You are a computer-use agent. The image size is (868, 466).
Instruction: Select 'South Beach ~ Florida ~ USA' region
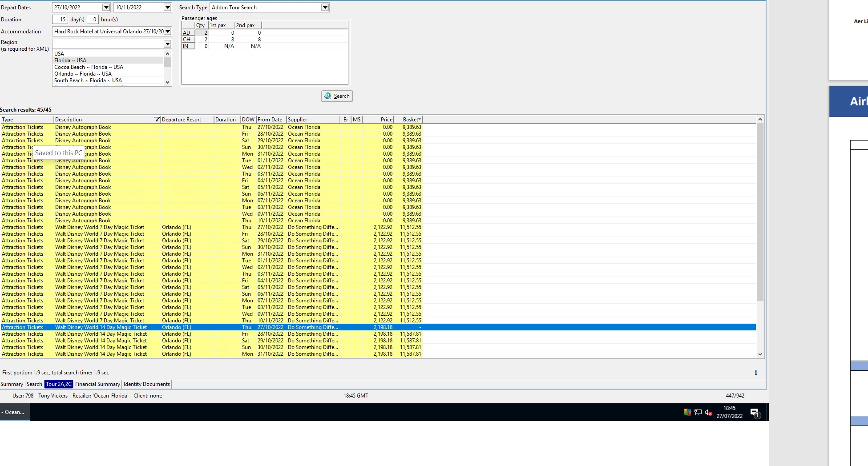(x=109, y=80)
